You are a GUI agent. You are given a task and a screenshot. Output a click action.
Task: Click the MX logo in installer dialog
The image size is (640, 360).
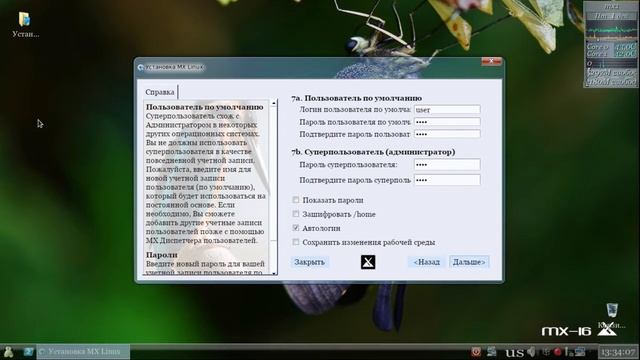(368, 262)
